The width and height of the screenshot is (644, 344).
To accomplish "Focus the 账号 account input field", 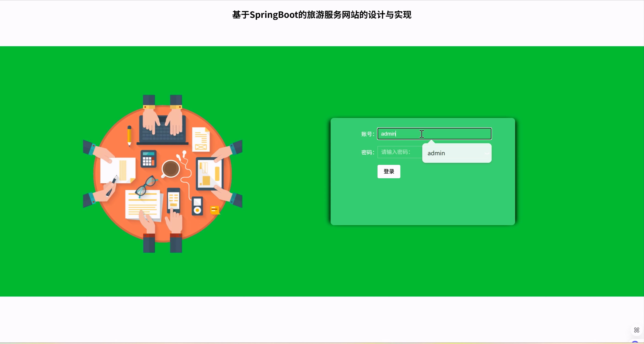I will 434,134.
